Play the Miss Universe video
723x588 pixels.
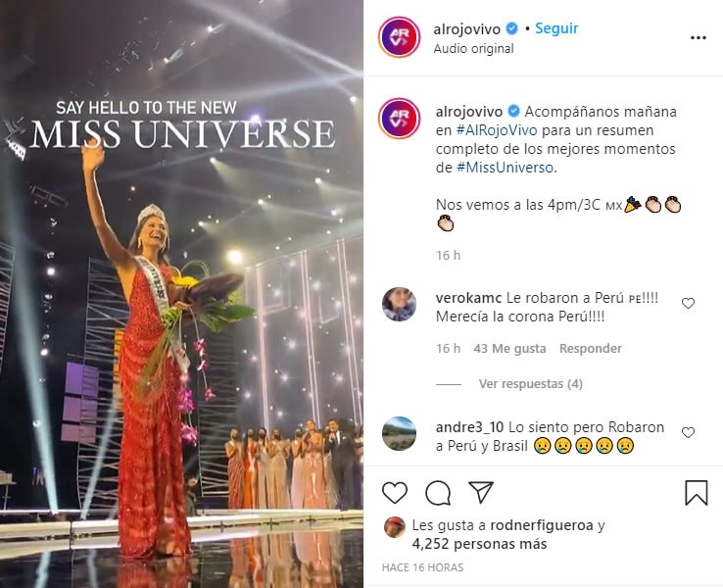[181, 294]
